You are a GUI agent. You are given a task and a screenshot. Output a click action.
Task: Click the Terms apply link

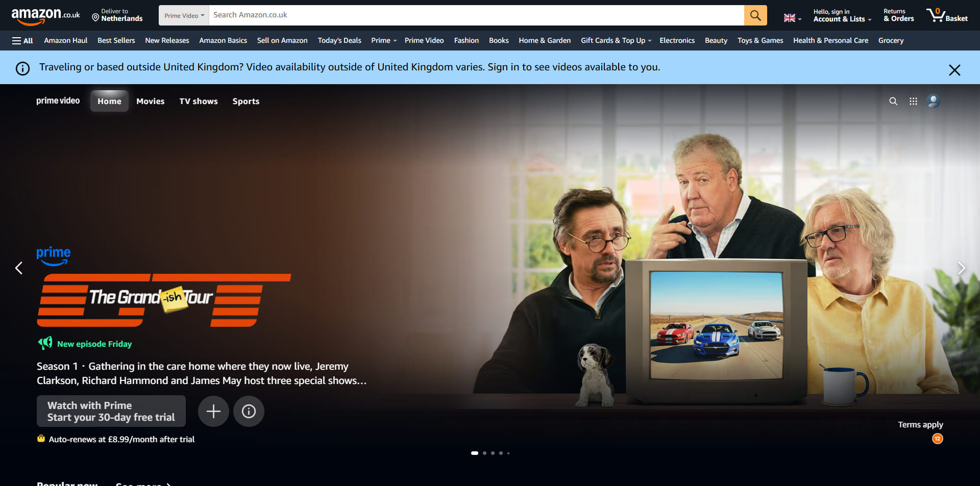[920, 424]
